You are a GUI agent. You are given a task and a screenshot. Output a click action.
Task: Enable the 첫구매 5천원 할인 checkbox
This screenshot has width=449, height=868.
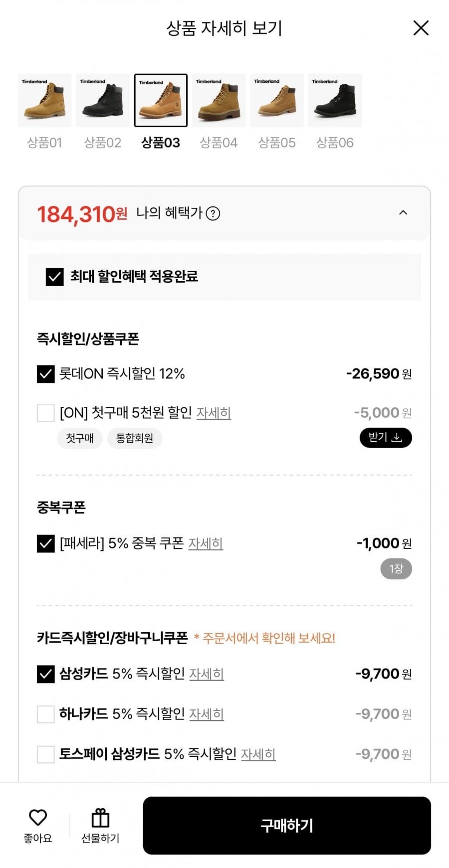pyautogui.click(x=46, y=413)
